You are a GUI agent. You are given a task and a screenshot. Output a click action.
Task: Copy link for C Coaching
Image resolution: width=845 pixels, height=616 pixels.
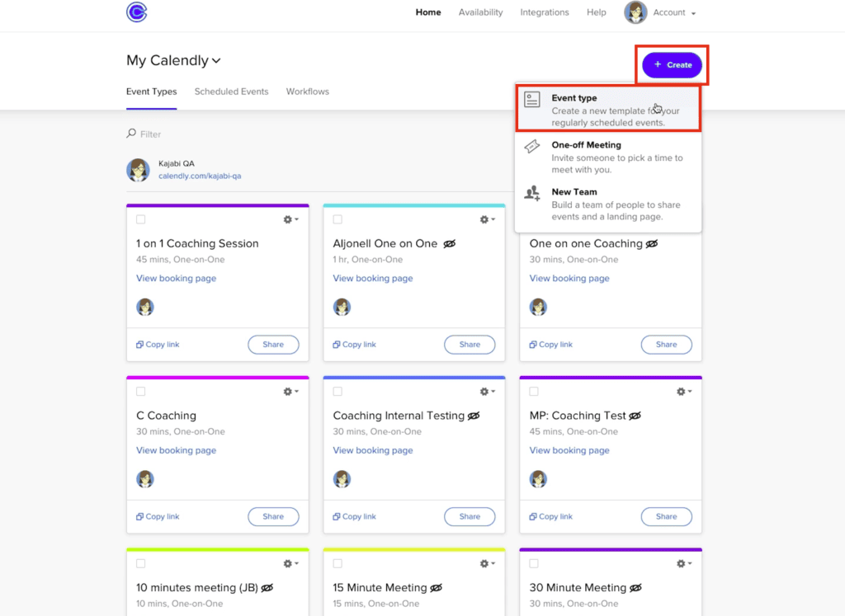(158, 516)
